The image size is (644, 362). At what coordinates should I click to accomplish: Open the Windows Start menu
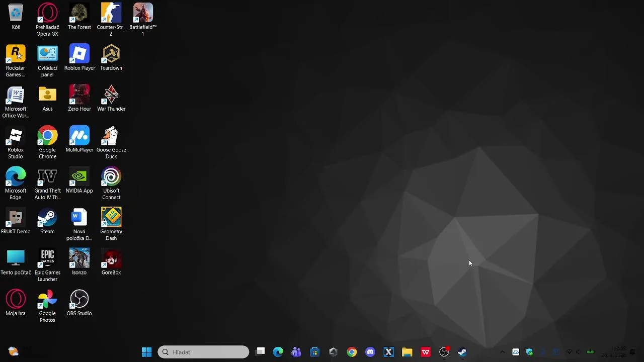147,352
